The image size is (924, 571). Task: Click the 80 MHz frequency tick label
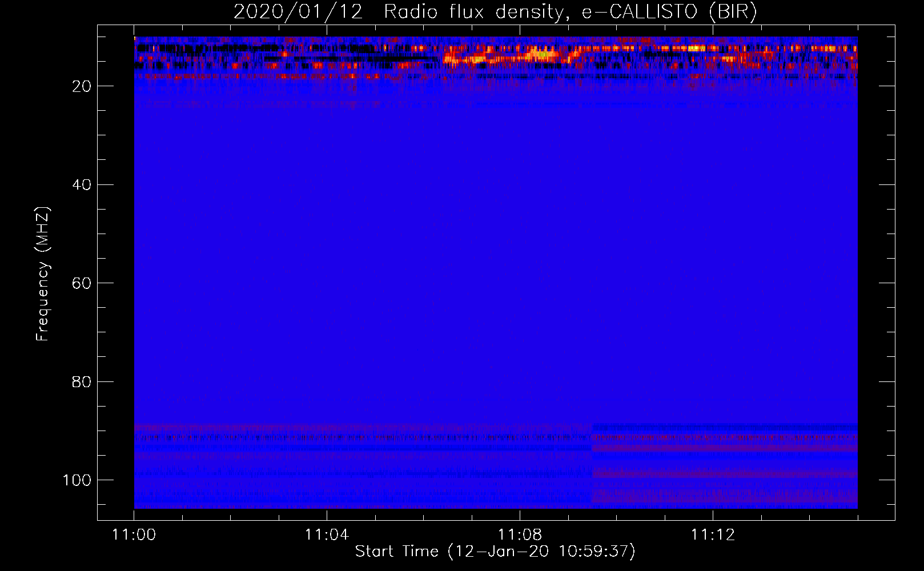[82, 382]
